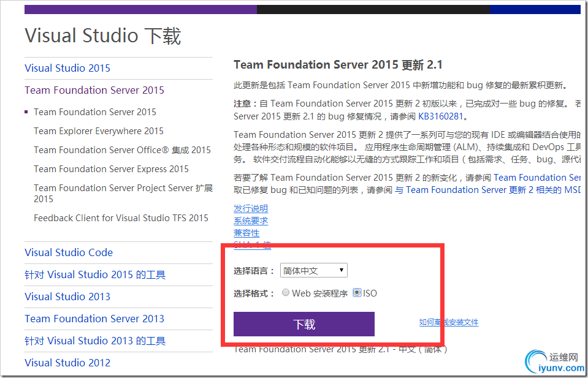Open 针对 Visual Studio 2015 的工具 link
Screen dimensions: 588x378
point(95,274)
